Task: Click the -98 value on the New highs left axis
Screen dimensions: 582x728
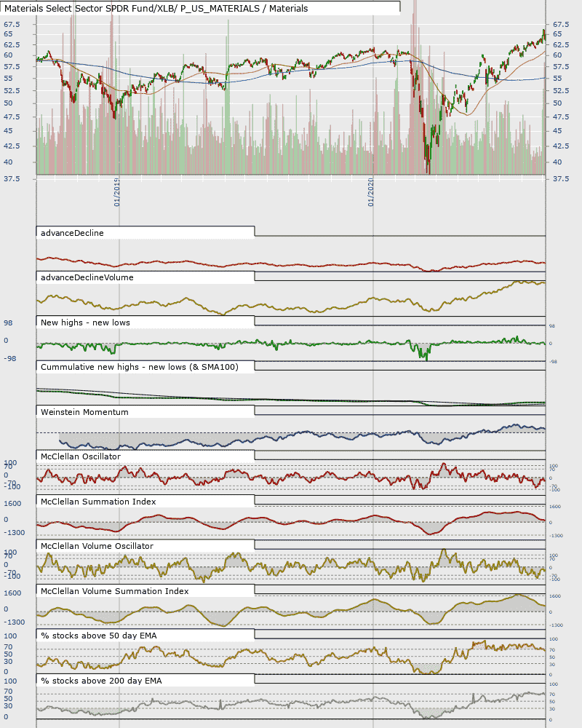Action: point(9,358)
